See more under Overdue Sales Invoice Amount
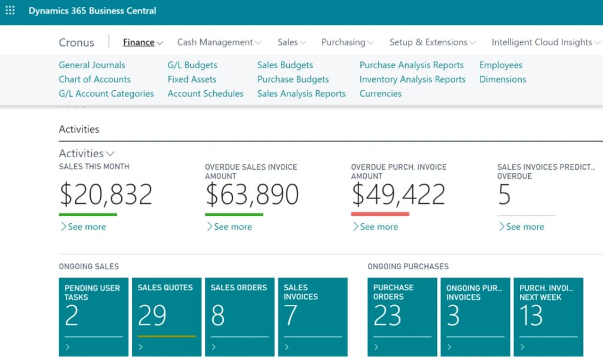This screenshot has width=603, height=364. (x=229, y=227)
